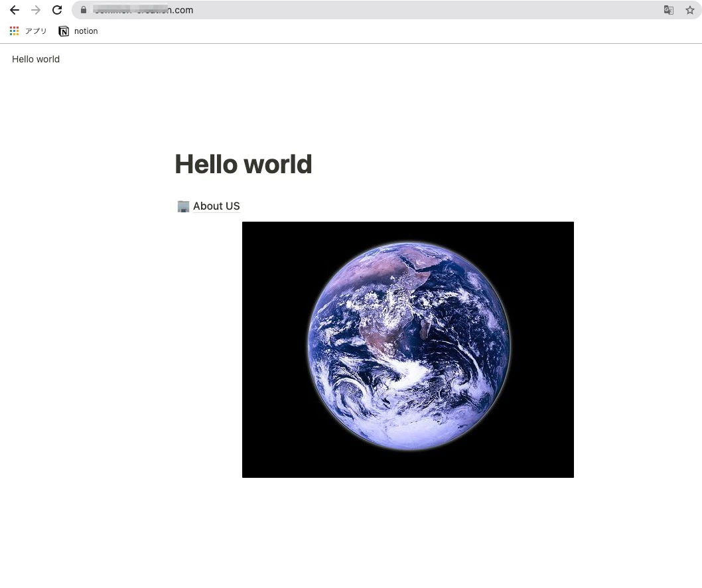Image resolution: width=702 pixels, height=588 pixels.
Task: Open the apps grid icon in bookmarks bar
Action: 15,31
